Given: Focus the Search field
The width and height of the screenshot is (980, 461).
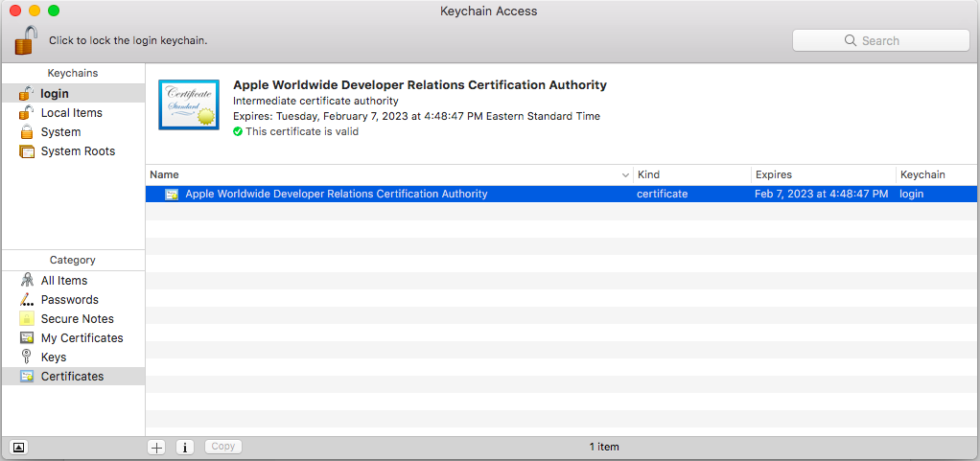Looking at the screenshot, I should point(880,40).
